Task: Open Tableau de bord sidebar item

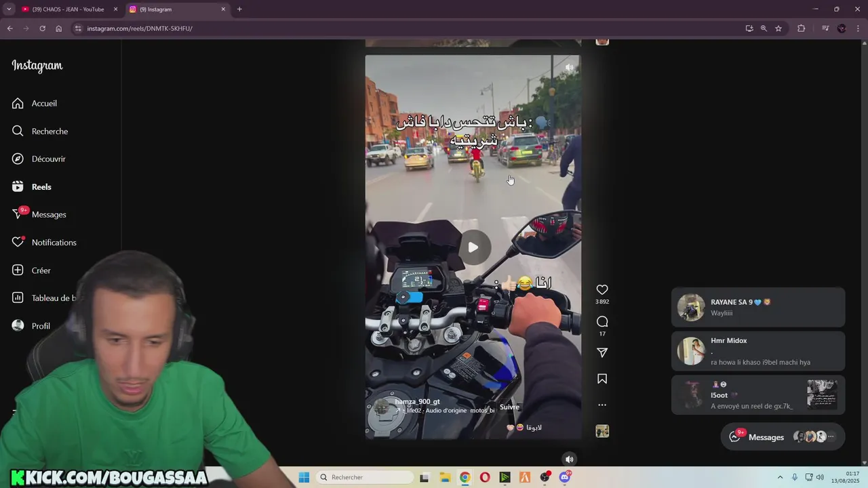Action: click(x=53, y=298)
